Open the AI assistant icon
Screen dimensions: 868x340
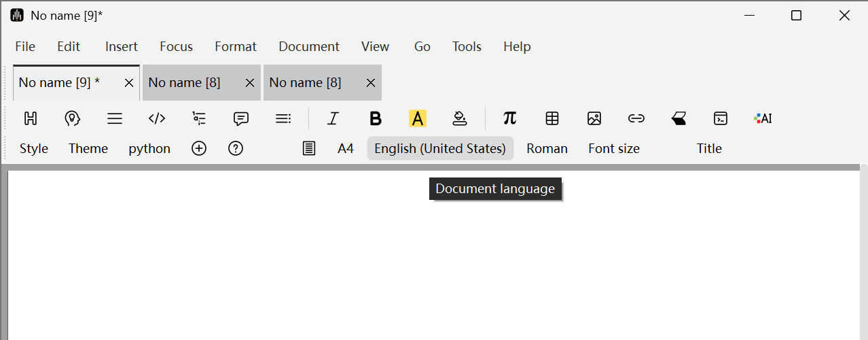(763, 118)
